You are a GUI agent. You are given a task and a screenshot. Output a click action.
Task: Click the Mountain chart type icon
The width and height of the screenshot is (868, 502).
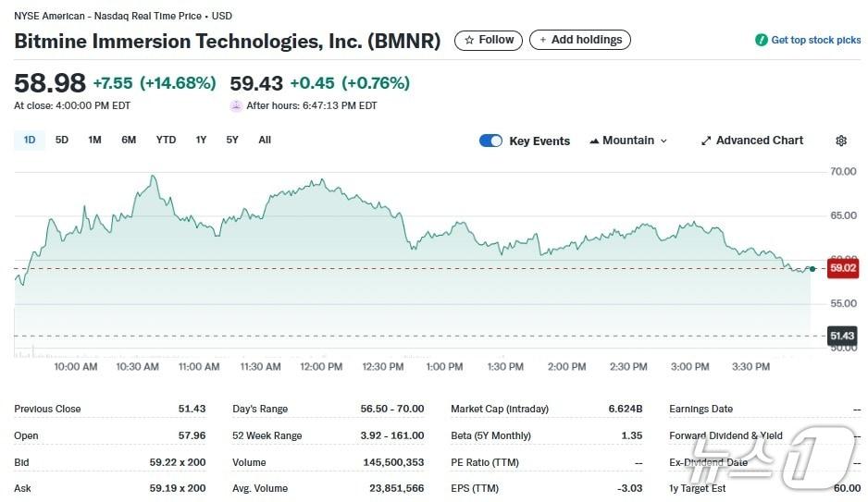[594, 141]
